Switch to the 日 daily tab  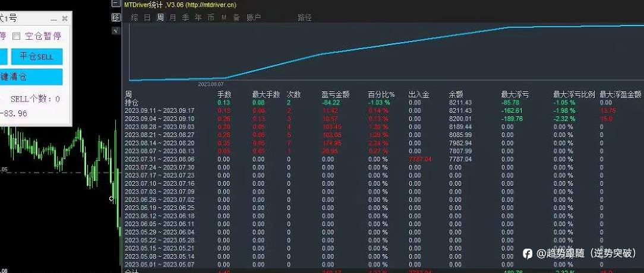point(147,17)
